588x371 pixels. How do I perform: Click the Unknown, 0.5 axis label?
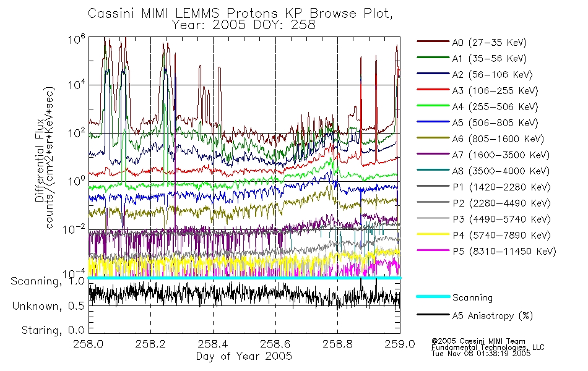pos(48,306)
